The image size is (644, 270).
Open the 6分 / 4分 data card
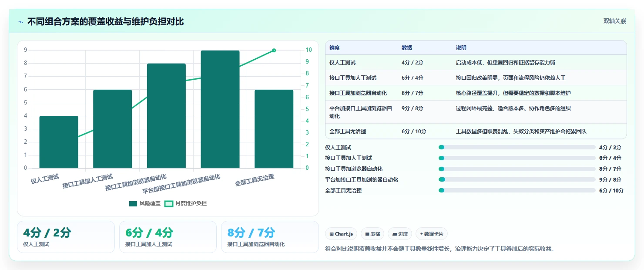pos(168,237)
